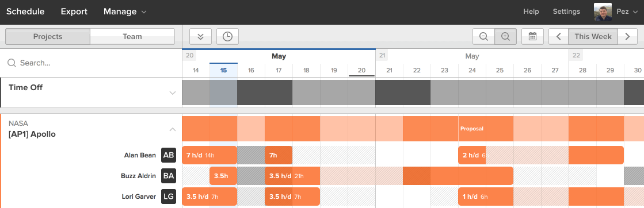Zoom out with the minus magnifier
The width and height of the screenshot is (644, 208).
point(484,37)
